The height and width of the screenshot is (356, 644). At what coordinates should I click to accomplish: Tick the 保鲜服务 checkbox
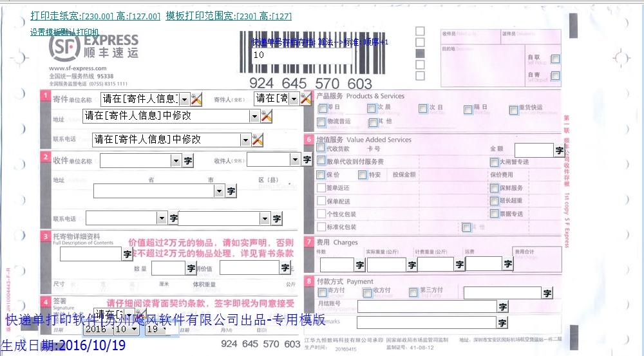click(x=495, y=188)
